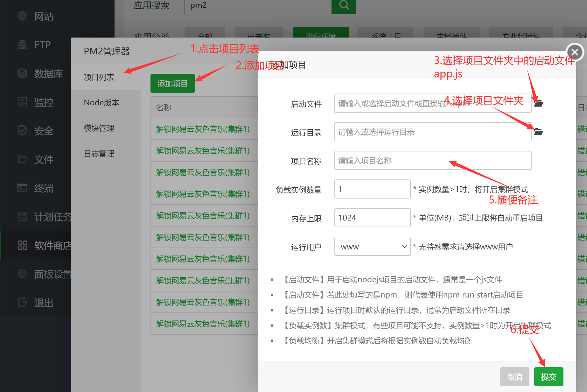Screen dimensions: 587x392
Task: Close the PM2 manager dialog
Action: [x=575, y=52]
